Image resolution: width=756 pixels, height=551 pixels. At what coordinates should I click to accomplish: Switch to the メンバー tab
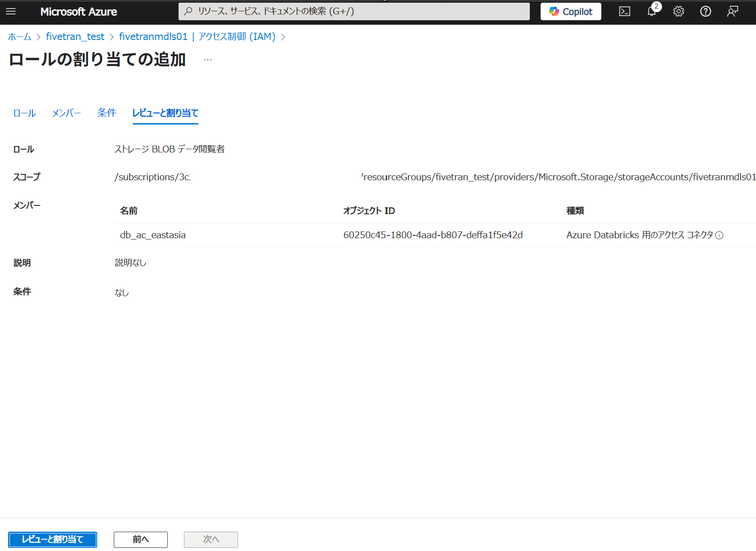pyautogui.click(x=66, y=113)
